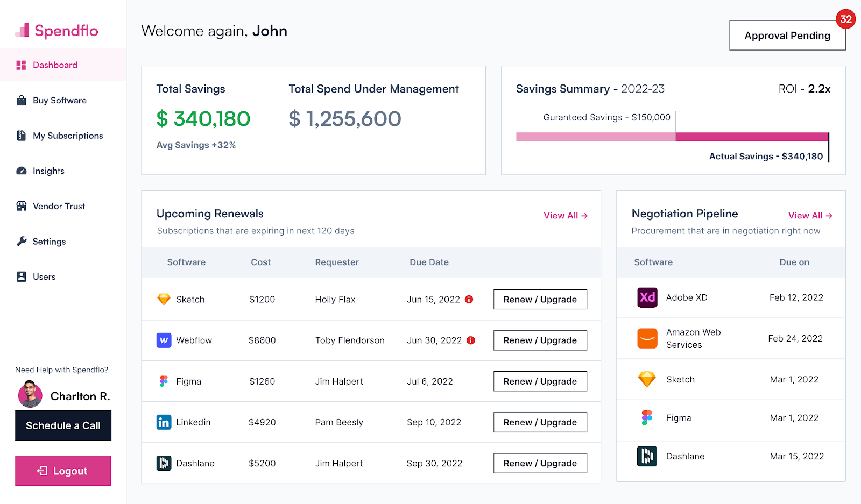This screenshot has width=861, height=504.
Task: Click the Schedule a Call button
Action: pyautogui.click(x=63, y=425)
